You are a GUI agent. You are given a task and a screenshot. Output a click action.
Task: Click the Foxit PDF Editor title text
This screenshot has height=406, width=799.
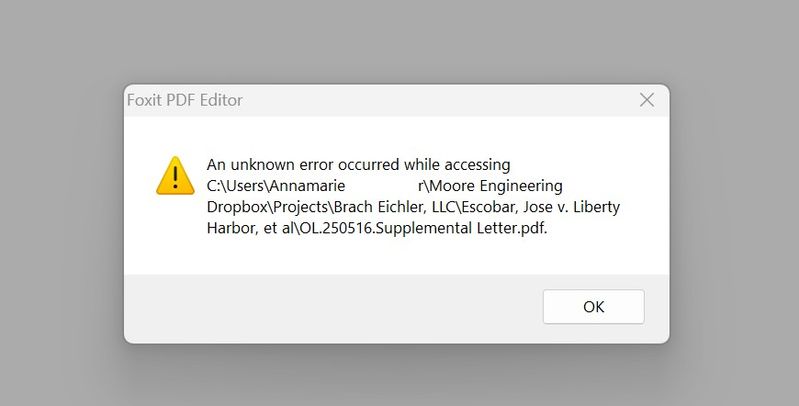(x=185, y=100)
